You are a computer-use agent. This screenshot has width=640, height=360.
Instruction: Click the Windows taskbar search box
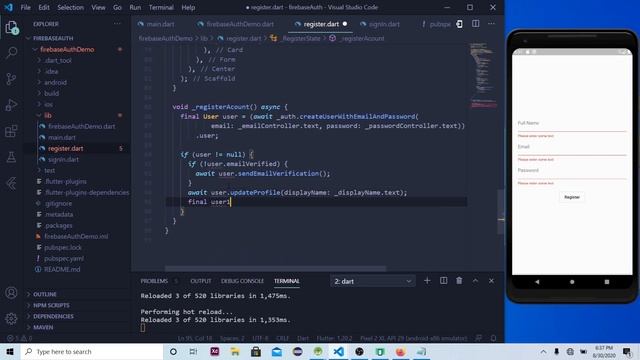pyautogui.click(x=92, y=351)
